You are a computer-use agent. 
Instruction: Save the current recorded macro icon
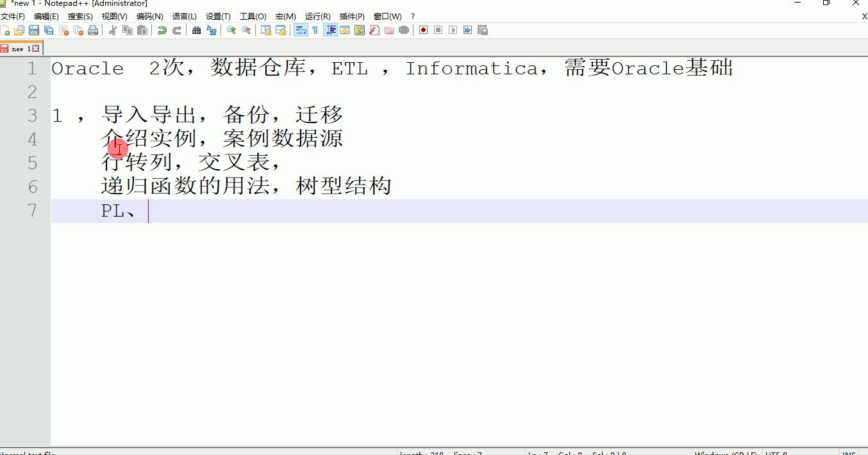click(x=483, y=30)
